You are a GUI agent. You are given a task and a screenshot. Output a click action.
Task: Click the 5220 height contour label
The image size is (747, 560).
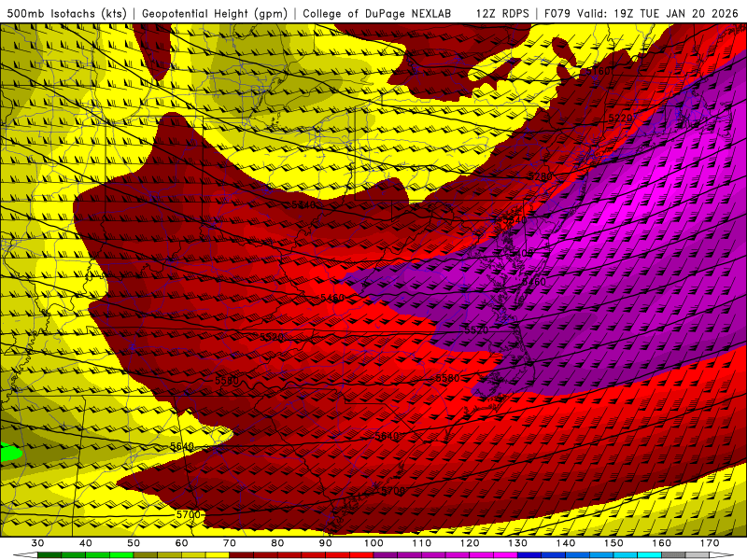[620, 119]
